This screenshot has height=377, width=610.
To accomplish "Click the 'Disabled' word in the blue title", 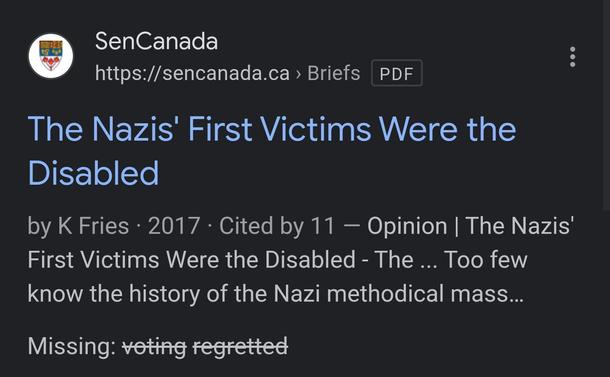I will point(93,173).
